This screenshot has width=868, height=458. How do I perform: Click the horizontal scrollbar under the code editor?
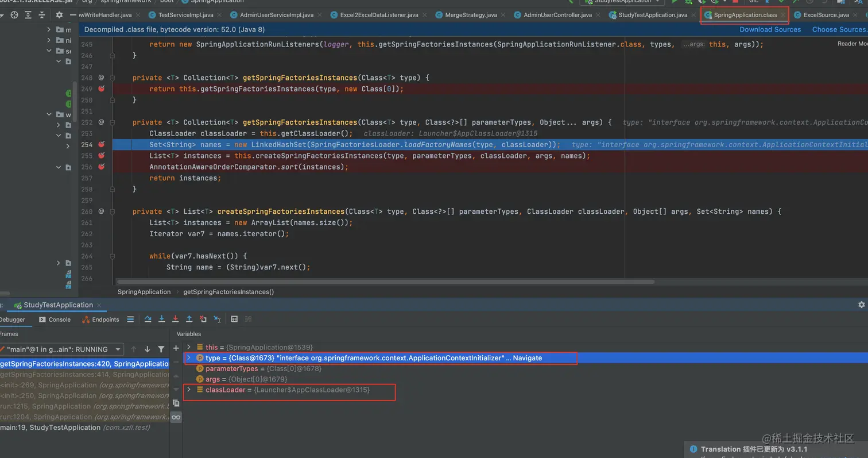pos(385,282)
